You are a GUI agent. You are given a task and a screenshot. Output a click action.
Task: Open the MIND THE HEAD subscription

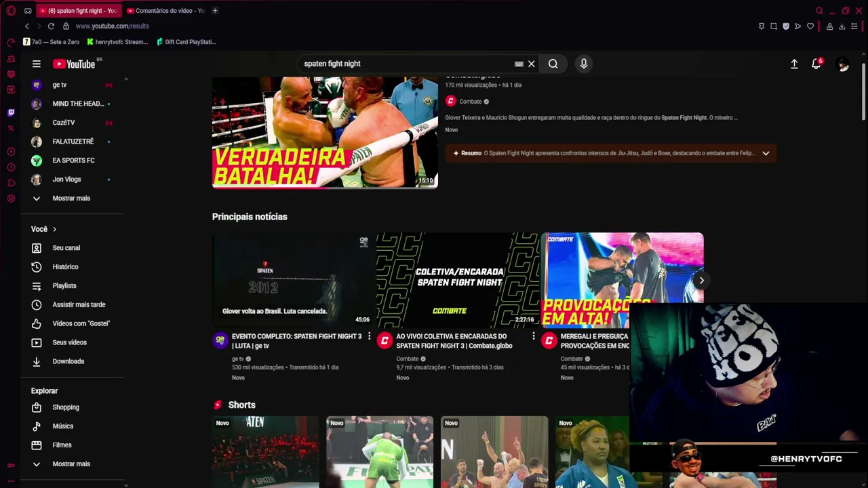(x=73, y=104)
